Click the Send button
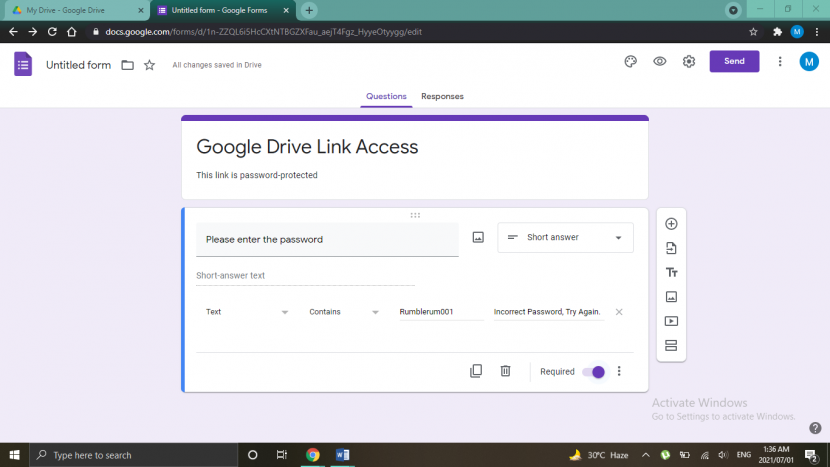 click(734, 61)
